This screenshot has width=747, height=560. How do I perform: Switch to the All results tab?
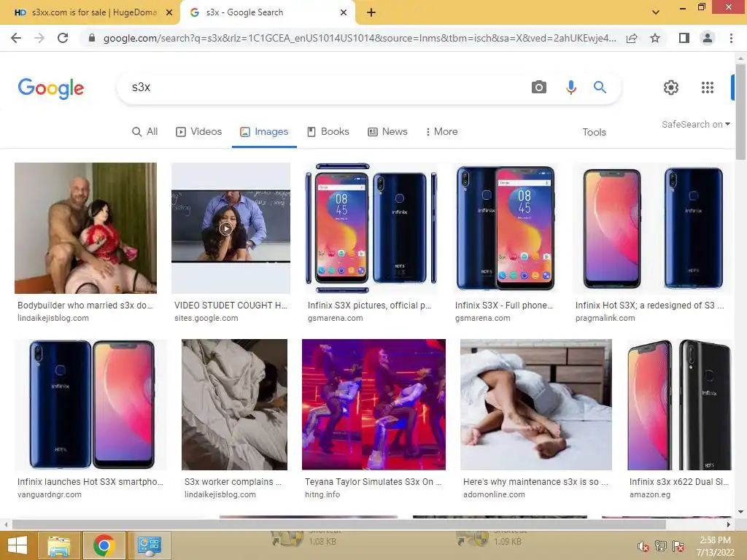[145, 132]
